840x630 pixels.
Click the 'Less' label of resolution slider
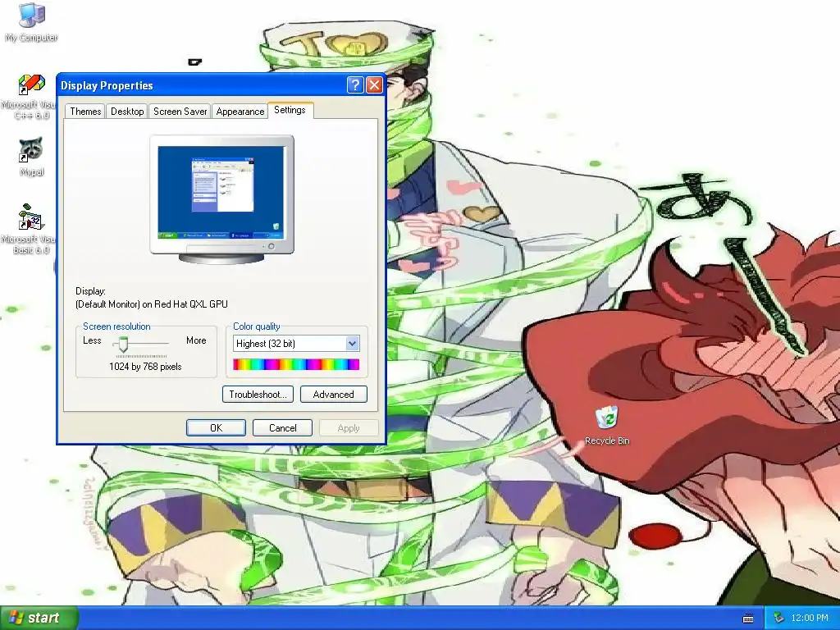click(92, 340)
